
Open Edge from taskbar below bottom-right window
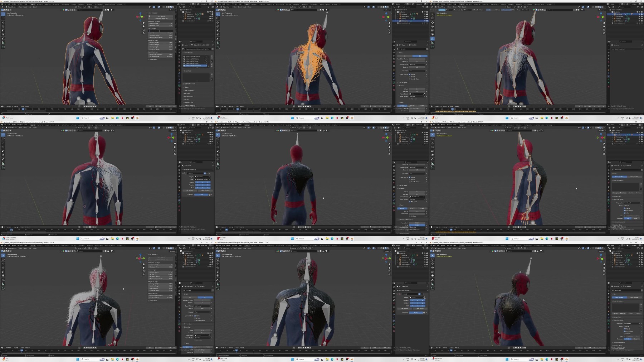tap(547, 359)
